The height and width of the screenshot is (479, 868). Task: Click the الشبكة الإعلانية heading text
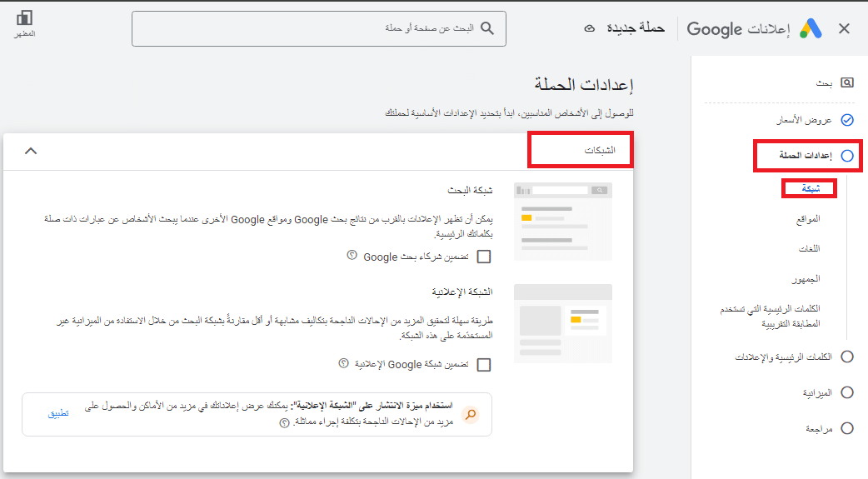point(462,292)
